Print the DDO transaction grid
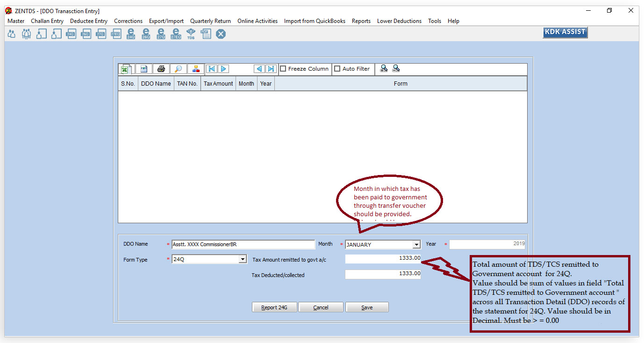This screenshot has height=343, width=644. (161, 69)
